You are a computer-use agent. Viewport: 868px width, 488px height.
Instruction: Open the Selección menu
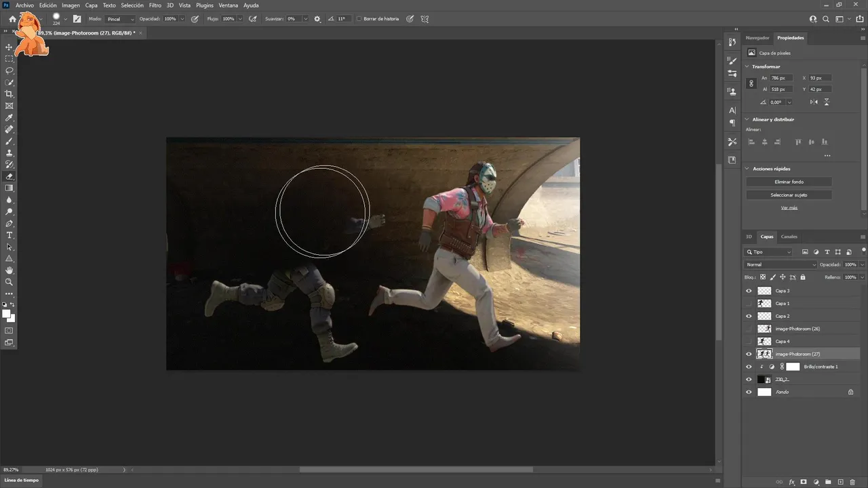tap(132, 5)
